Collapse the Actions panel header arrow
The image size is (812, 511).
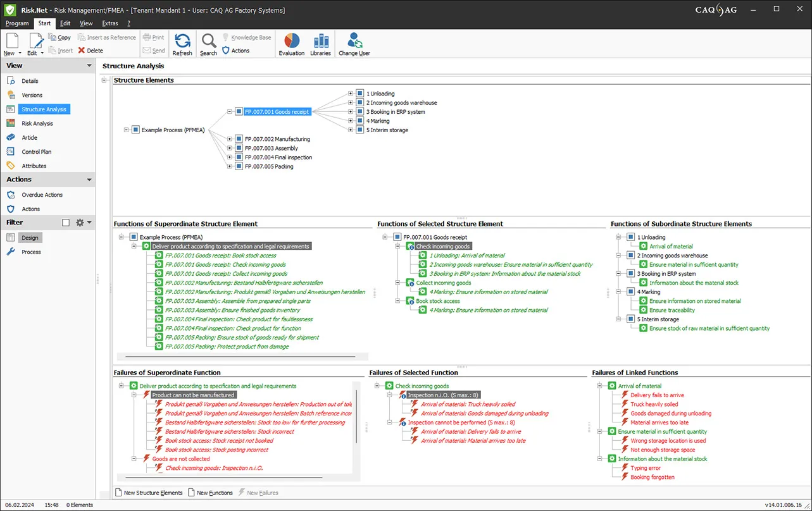89,180
